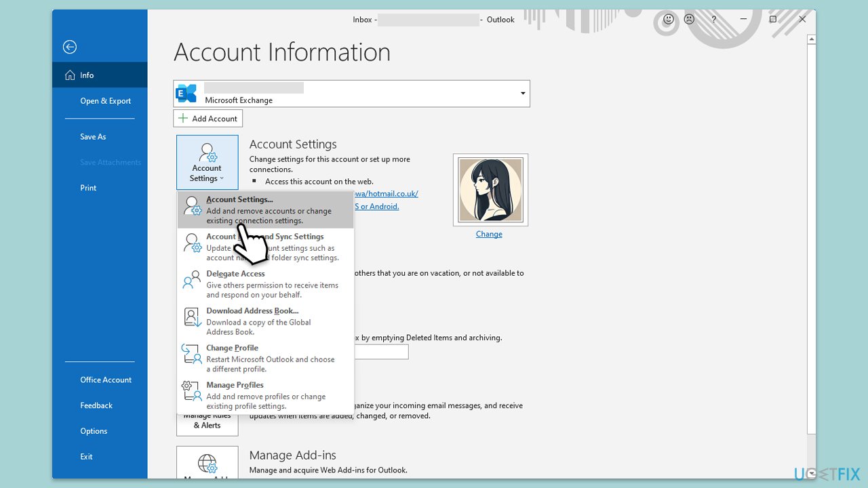Open the Info tab
868x488 pixels.
[x=100, y=75]
